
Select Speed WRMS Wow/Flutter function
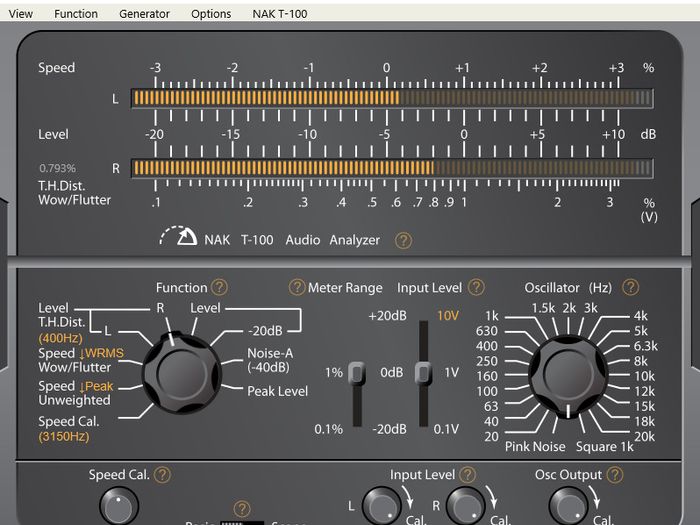(81, 360)
